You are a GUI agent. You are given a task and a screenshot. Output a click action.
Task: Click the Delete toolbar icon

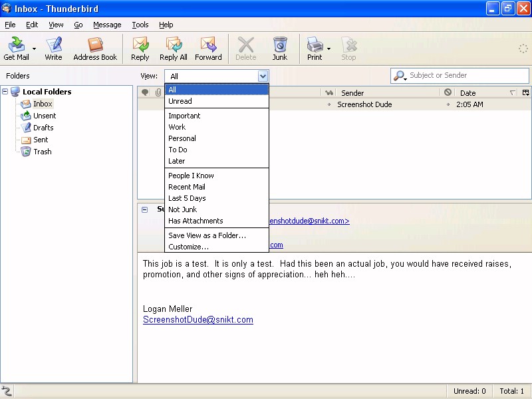[x=245, y=49]
